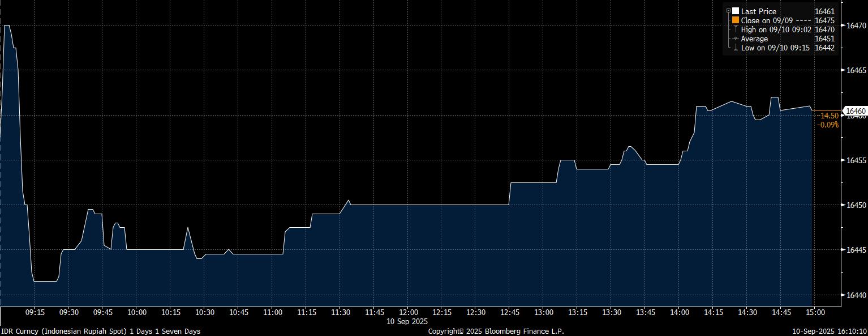Click the 15:00 time axis label
Image resolution: width=868 pixels, height=336 pixels.
pos(815,312)
